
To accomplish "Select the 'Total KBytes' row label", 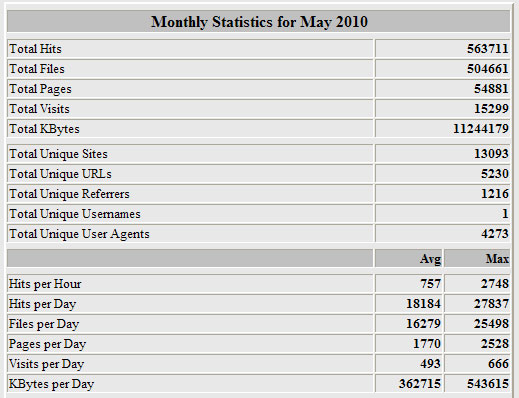I will click(44, 129).
